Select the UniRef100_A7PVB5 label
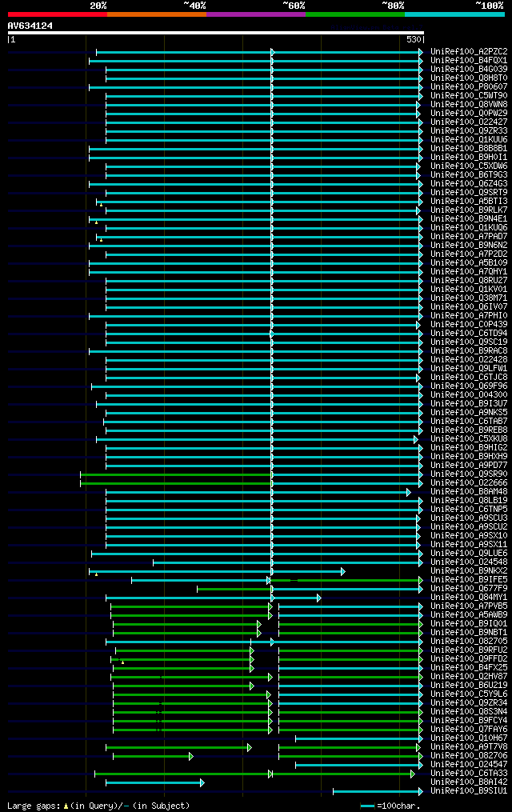 coord(469,606)
